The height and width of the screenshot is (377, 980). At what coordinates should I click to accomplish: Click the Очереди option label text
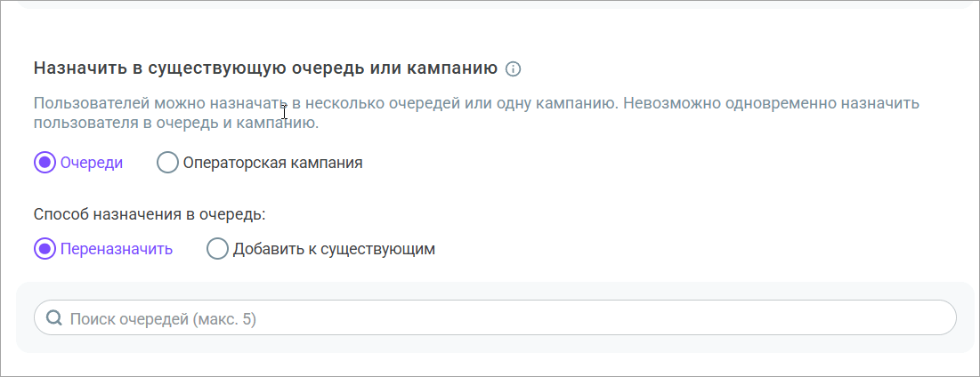coord(92,163)
